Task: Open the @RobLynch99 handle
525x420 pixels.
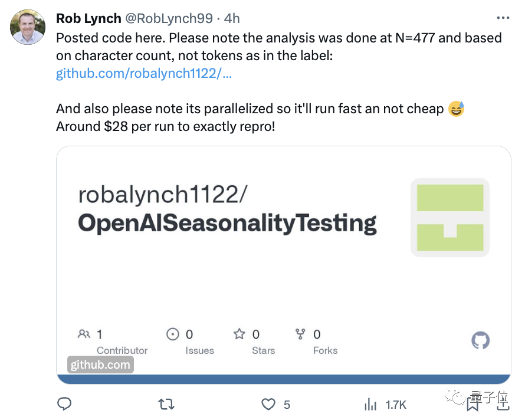Action: [x=169, y=18]
